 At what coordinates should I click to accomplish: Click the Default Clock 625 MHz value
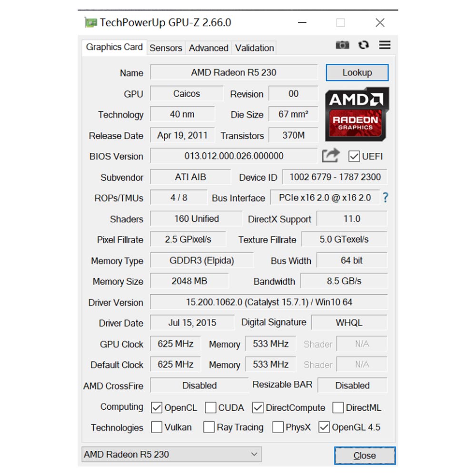click(x=176, y=364)
